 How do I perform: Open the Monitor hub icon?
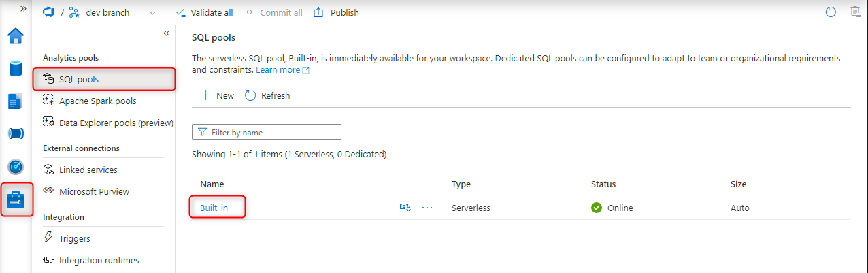pyautogui.click(x=15, y=166)
